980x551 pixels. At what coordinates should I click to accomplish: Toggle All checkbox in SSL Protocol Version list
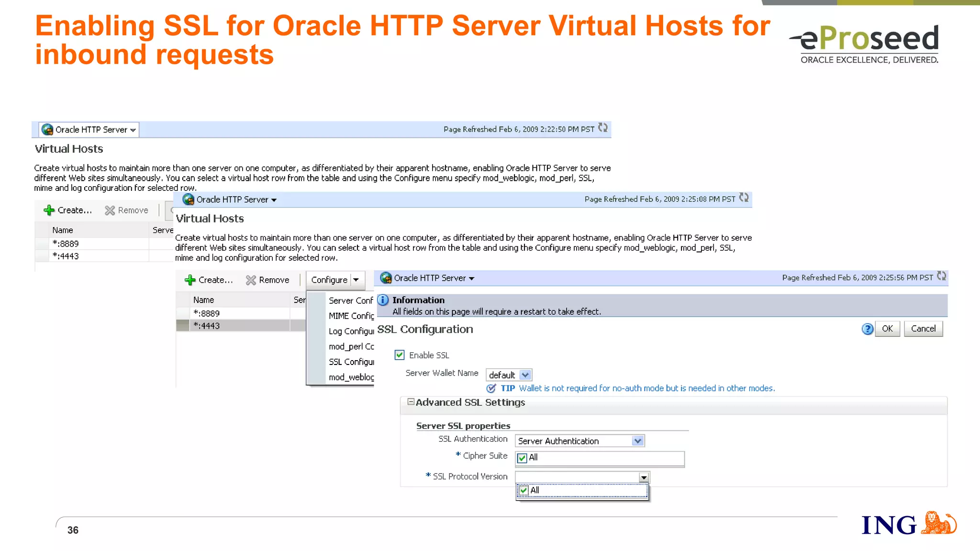click(524, 490)
